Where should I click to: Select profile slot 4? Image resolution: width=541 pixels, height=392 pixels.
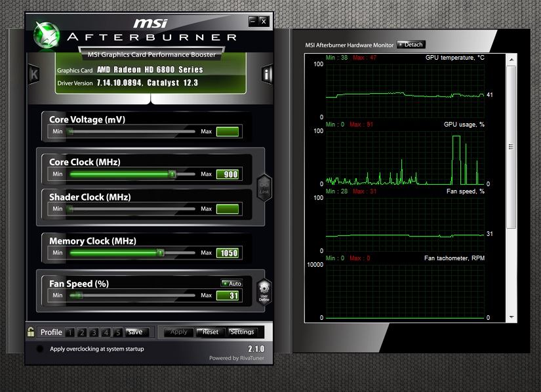[x=106, y=332]
